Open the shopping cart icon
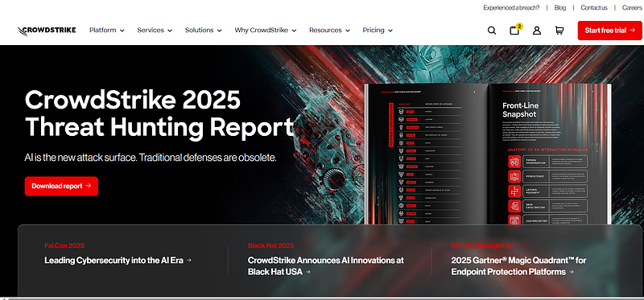 [x=559, y=31]
